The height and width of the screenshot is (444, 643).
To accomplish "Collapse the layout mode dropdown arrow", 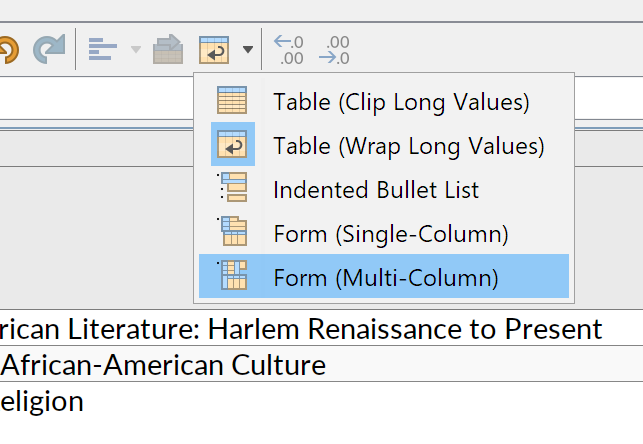I will tap(248, 50).
